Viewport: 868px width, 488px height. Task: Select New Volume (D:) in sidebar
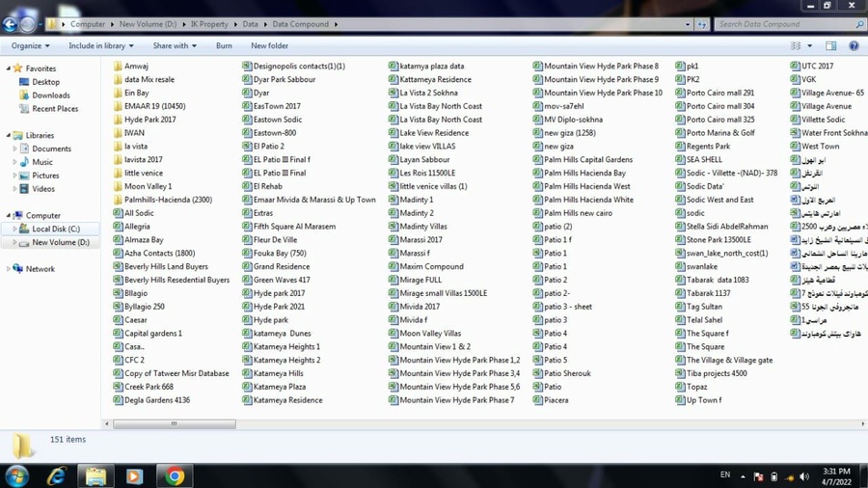point(61,242)
